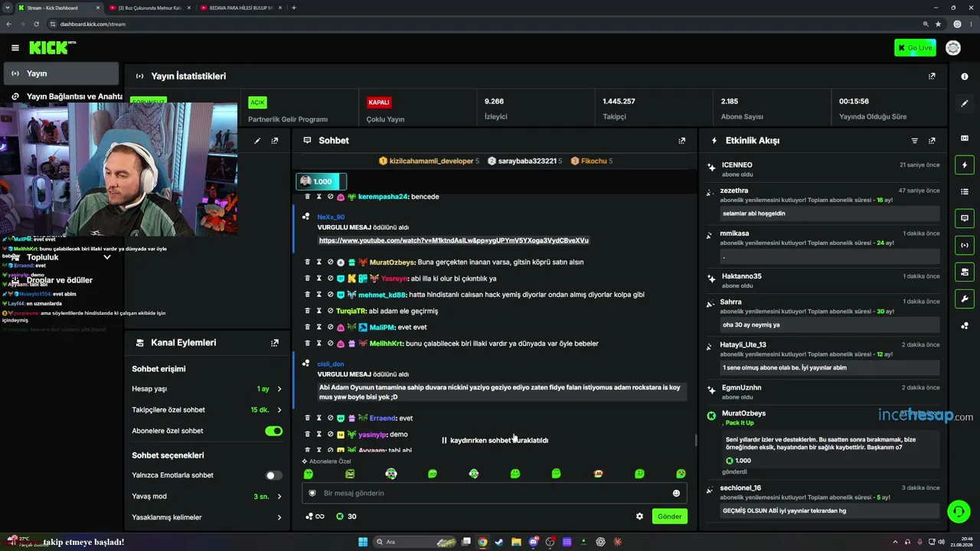This screenshot has width=980, height=551.
Task: Delete kerempasha24's message with trash icon
Action: (x=308, y=197)
